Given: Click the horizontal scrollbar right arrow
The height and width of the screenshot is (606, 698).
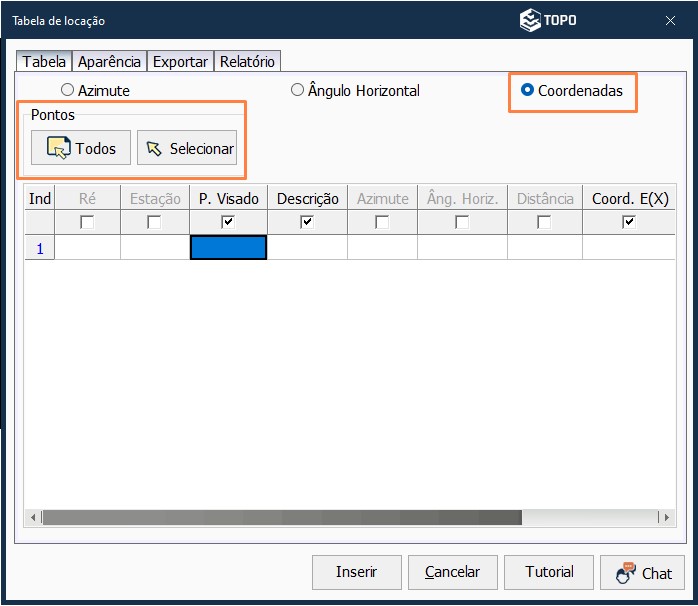Looking at the screenshot, I should click(666, 517).
